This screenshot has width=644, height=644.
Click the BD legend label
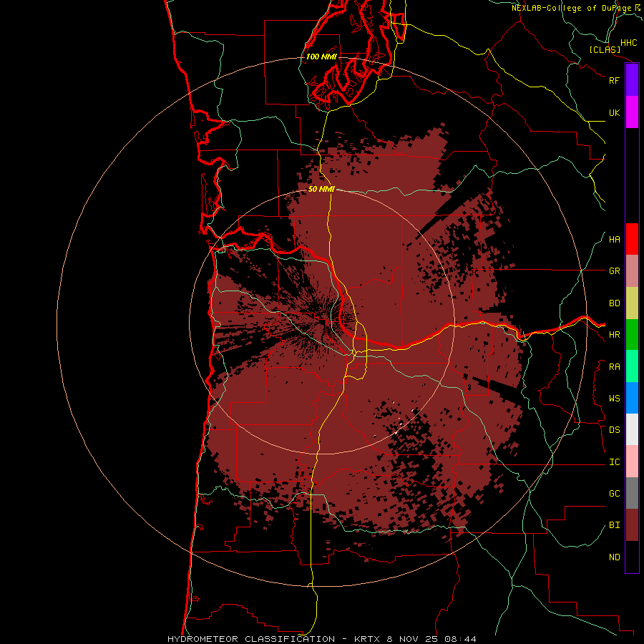[614, 303]
